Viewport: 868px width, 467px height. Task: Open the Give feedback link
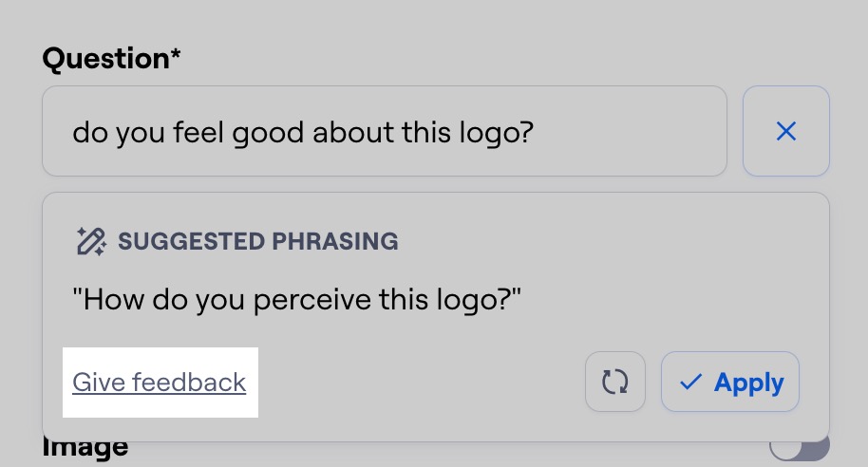coord(159,383)
